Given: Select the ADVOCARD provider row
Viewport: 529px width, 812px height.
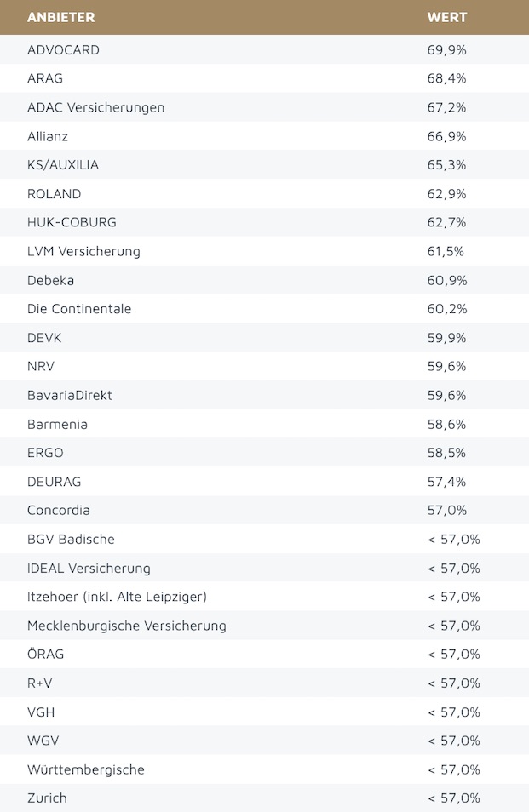Looking at the screenshot, I should pyautogui.click(x=63, y=50).
